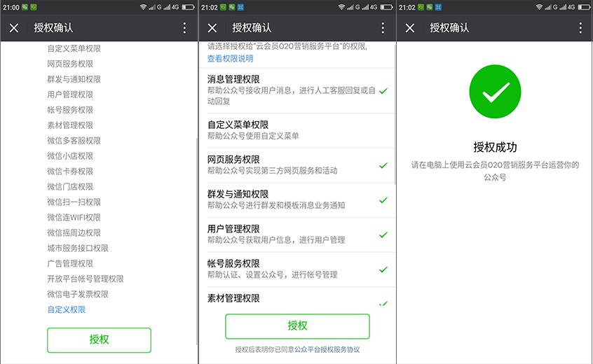Click 微信小店权限 in the list

tap(70, 156)
